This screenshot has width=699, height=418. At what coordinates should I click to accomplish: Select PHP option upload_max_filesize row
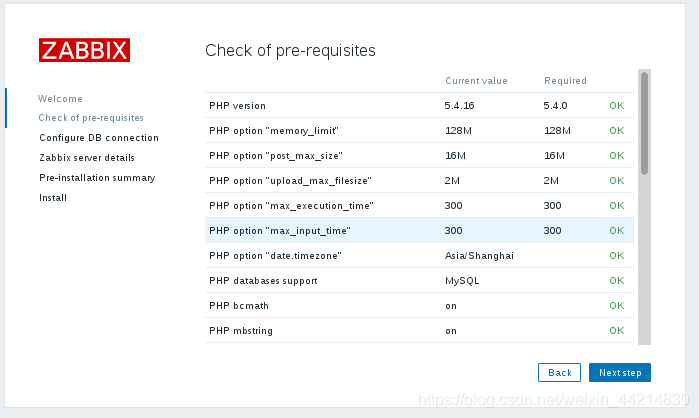(419, 180)
